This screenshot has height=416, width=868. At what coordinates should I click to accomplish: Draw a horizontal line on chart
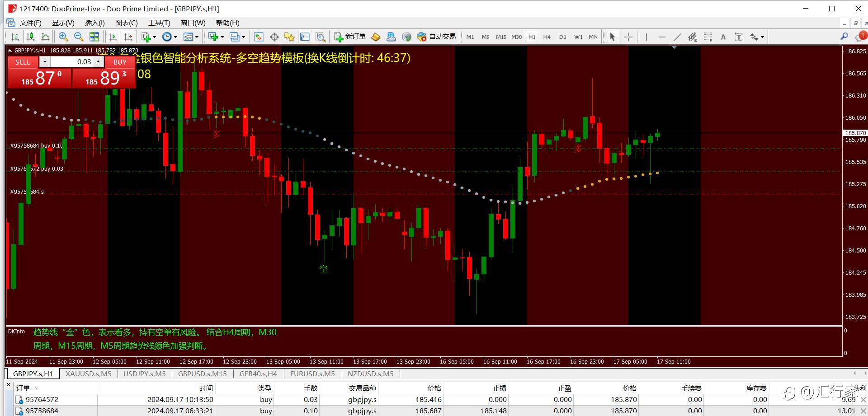pos(662,37)
